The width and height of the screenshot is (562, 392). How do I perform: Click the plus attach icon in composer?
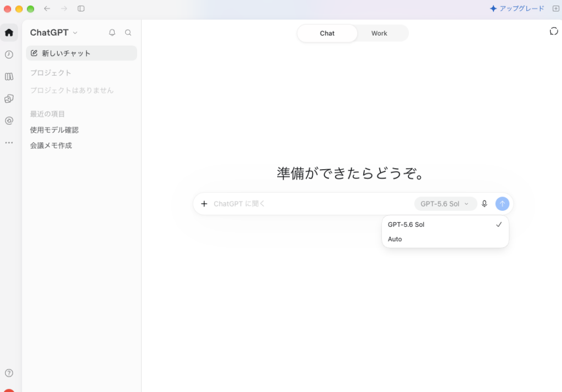[204, 204]
